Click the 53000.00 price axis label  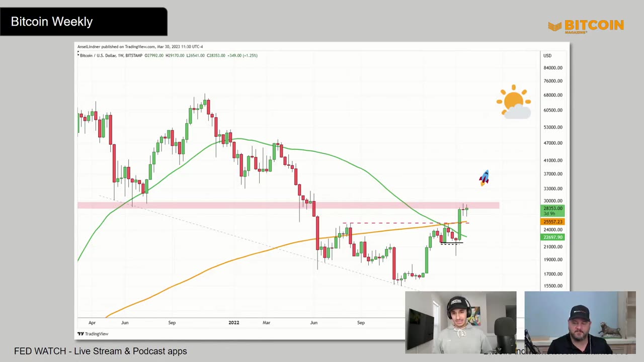[x=553, y=127]
